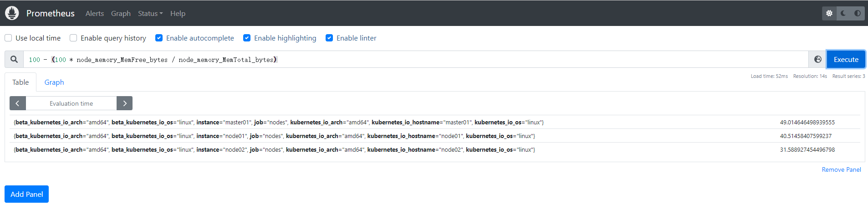Switch to dark theme moon icon
Screen dimensions: 868x210
[x=843, y=13]
